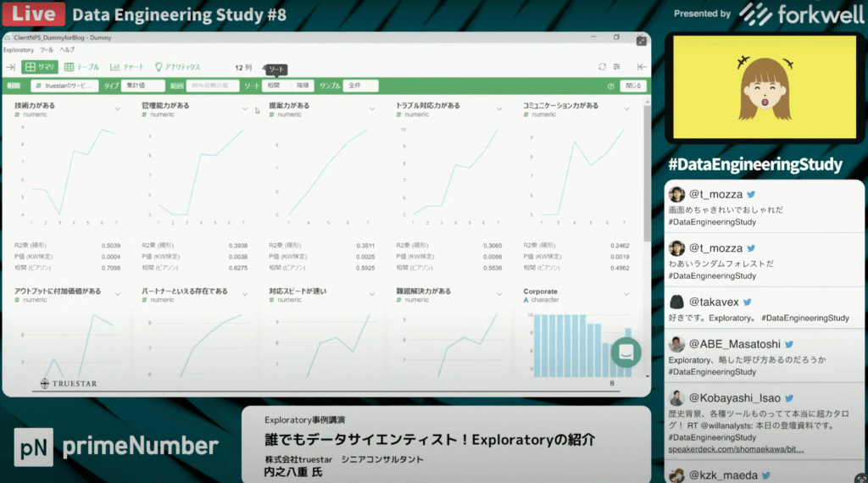This screenshot has width=868, height=483.
Task: Open the settings sliders icon beside refresh
Action: pos(616,67)
